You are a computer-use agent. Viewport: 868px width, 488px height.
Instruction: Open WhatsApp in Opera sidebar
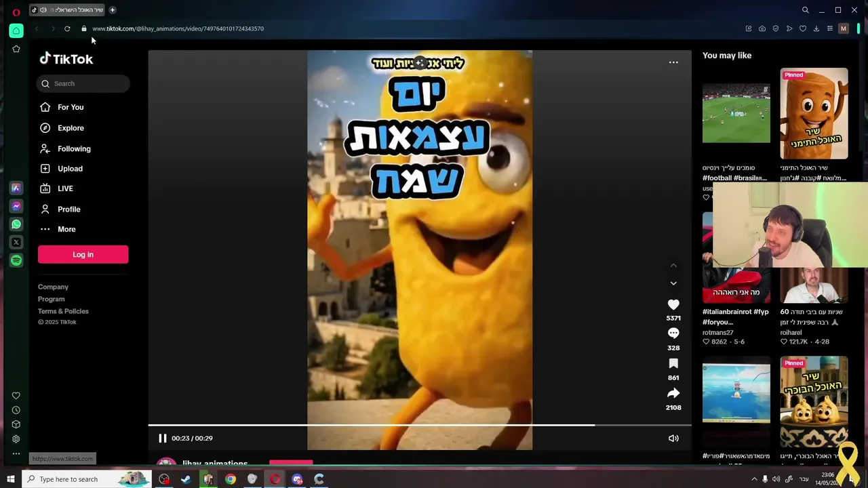point(16,224)
